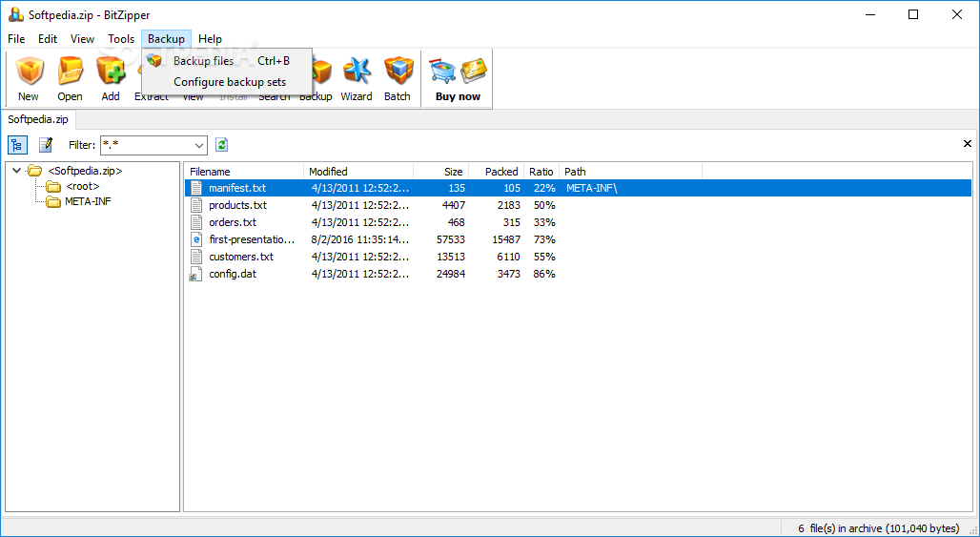The image size is (980, 537).
Task: Open the Filter combo box dropdown arrow
Action: 199,145
